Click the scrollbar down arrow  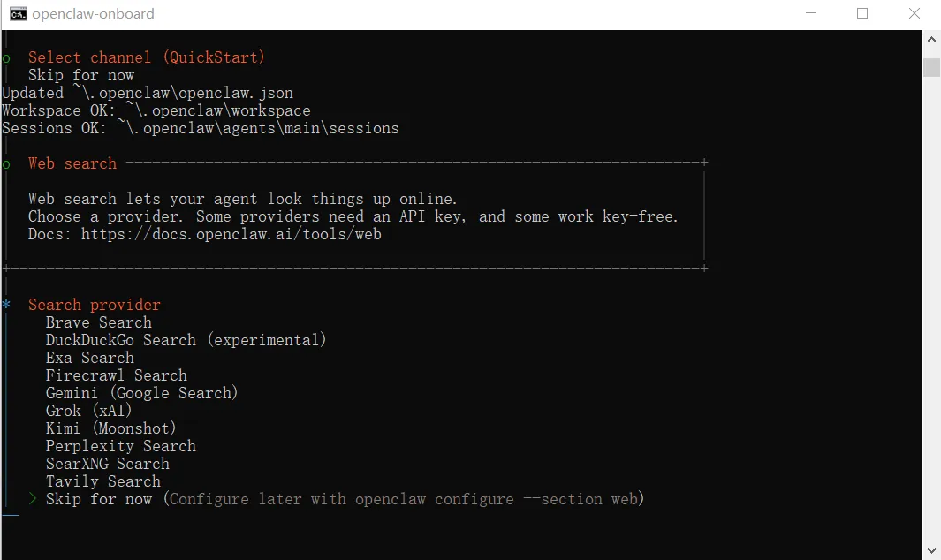tap(931, 550)
